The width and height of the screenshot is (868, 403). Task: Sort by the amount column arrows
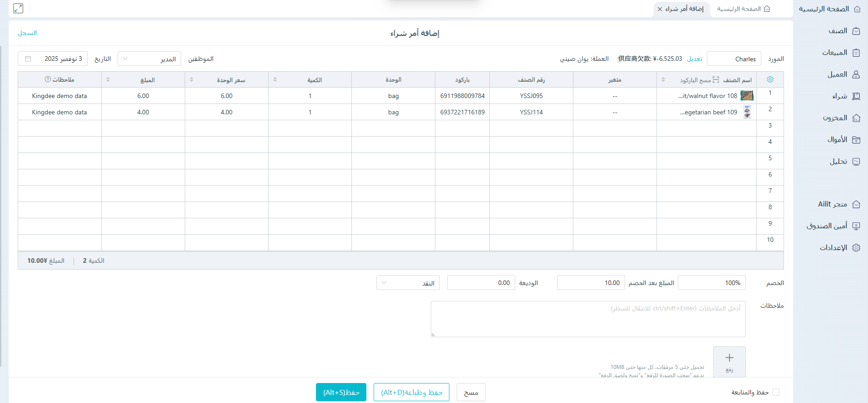coord(108,79)
